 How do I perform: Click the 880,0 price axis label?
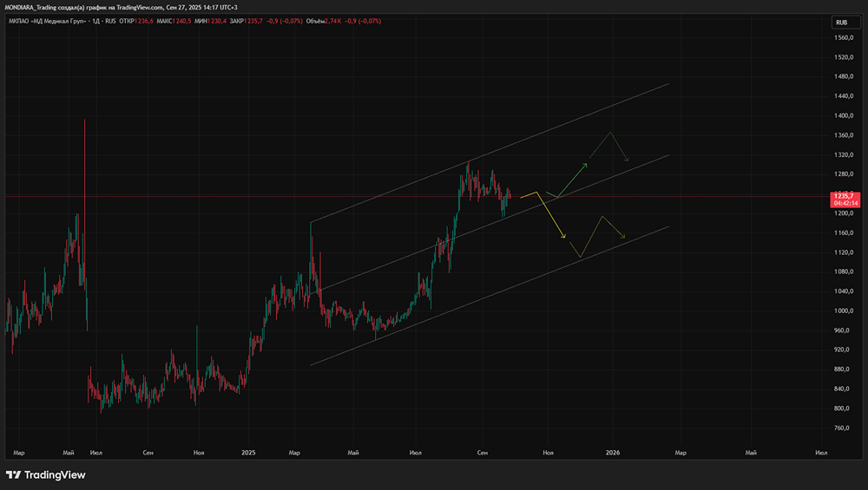842,369
